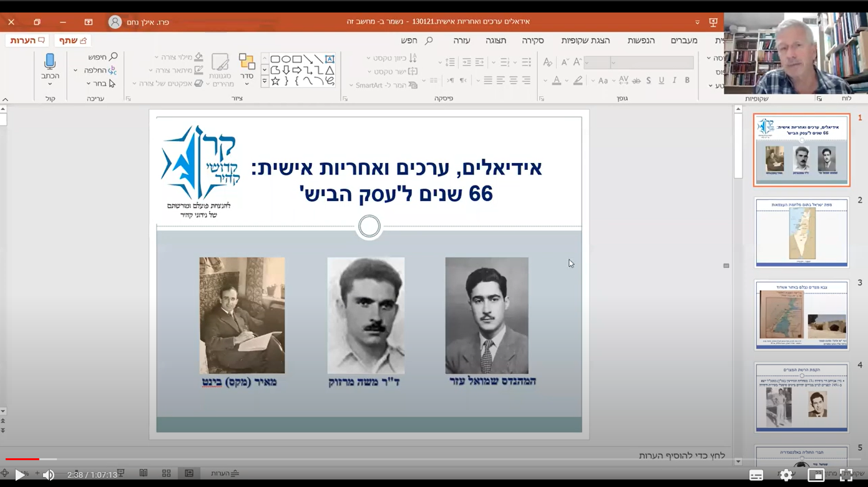Click the Comments (הערות) button at top

(x=27, y=40)
